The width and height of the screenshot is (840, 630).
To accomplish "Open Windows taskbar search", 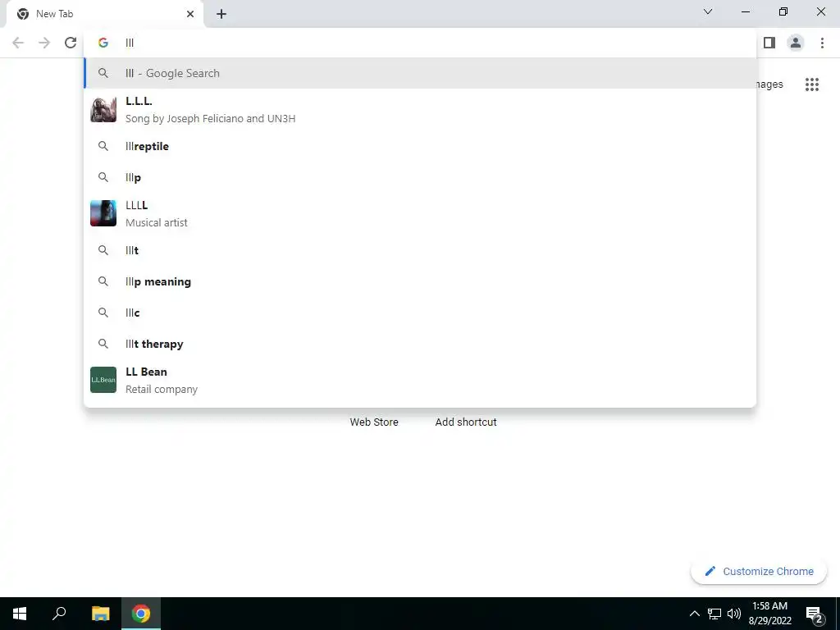I will (59, 614).
